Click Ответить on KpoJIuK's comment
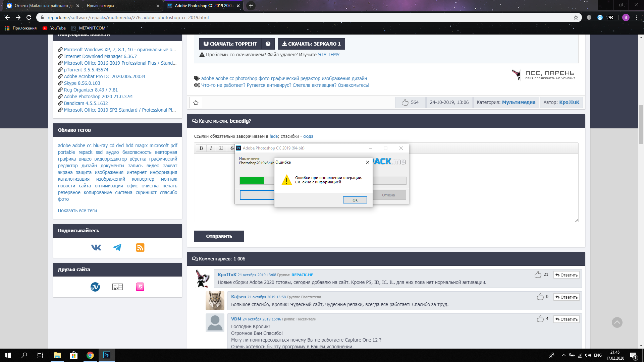The image size is (644, 362). point(567,275)
